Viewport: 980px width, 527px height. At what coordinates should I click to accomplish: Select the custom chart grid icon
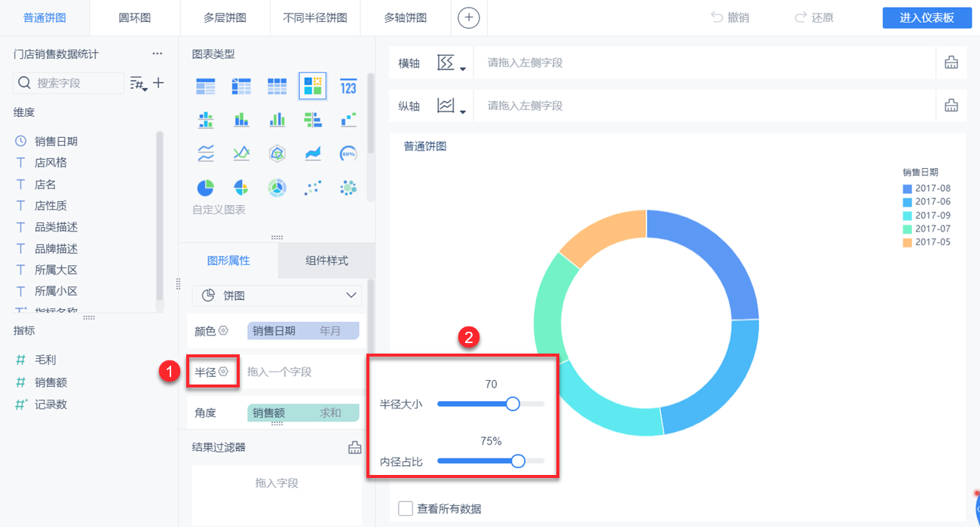(313, 87)
